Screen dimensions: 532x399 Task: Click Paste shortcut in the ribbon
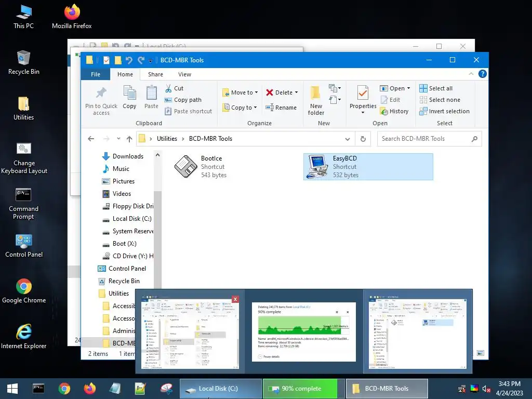(189, 111)
